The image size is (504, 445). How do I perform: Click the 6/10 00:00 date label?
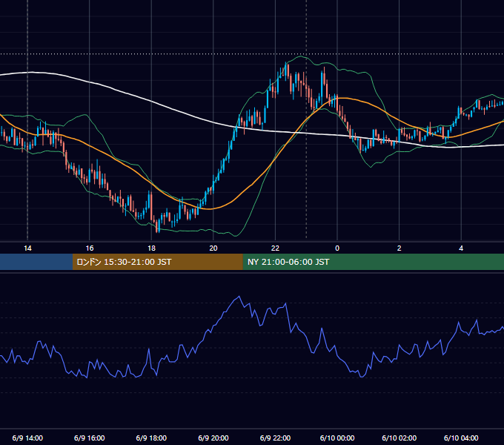(x=337, y=438)
